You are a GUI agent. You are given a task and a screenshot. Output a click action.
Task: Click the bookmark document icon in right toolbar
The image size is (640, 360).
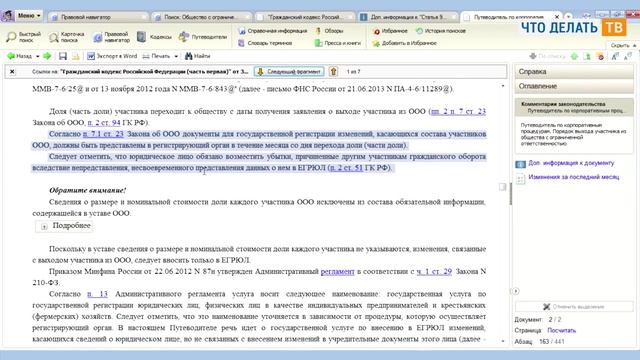587,56
